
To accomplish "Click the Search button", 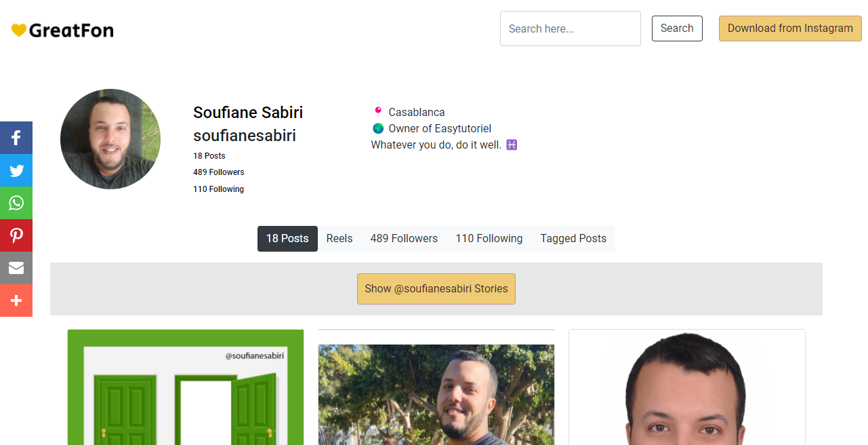I will 677,28.
